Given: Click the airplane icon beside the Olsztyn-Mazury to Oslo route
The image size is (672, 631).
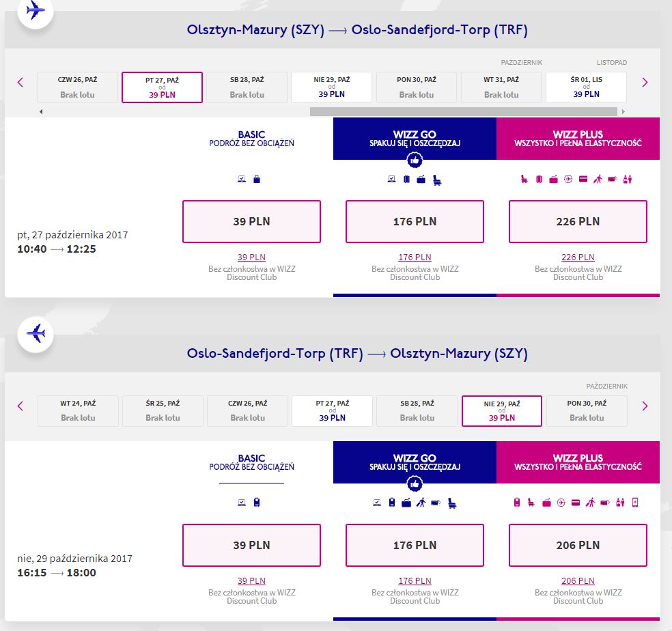Looking at the screenshot, I should click(x=36, y=10).
